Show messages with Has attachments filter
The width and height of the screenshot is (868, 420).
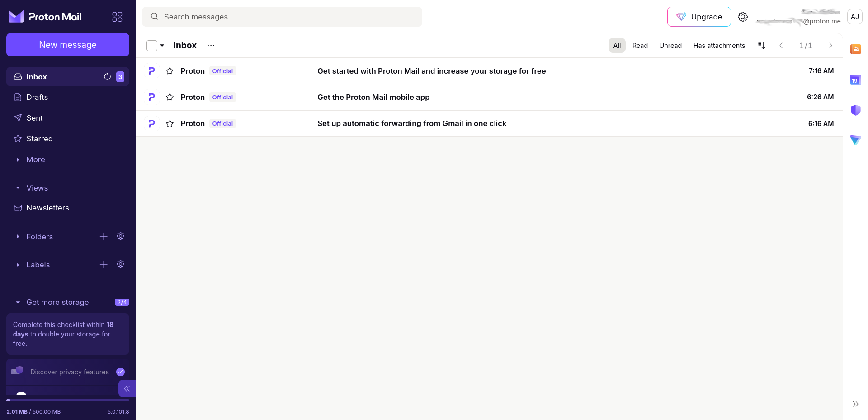pyautogui.click(x=719, y=46)
